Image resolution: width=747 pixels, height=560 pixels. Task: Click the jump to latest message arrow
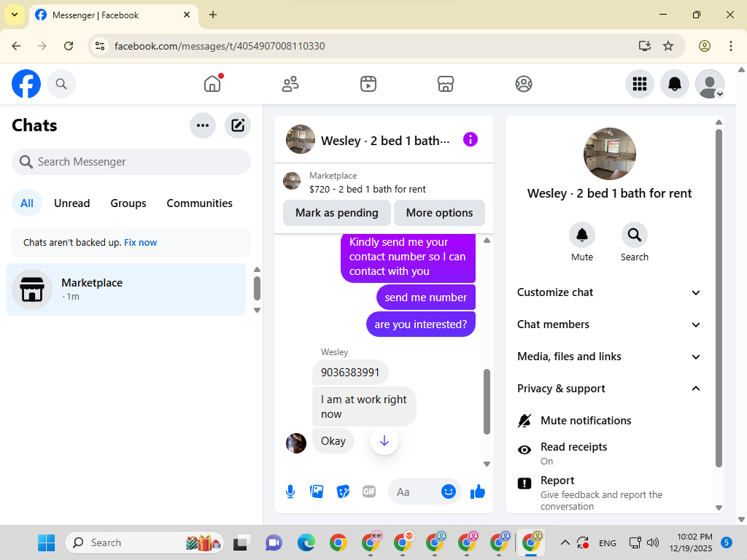click(384, 441)
